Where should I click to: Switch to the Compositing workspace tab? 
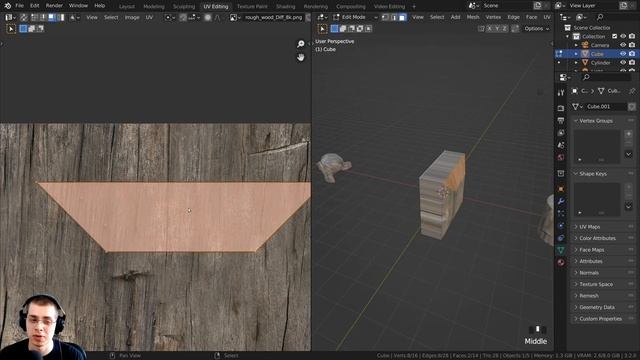pyautogui.click(x=351, y=7)
